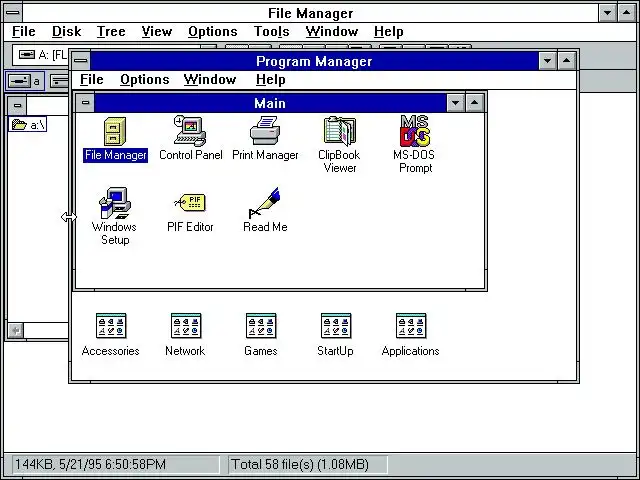This screenshot has width=640, height=480.
Task: Open View menu in File Manager
Action: (x=157, y=31)
